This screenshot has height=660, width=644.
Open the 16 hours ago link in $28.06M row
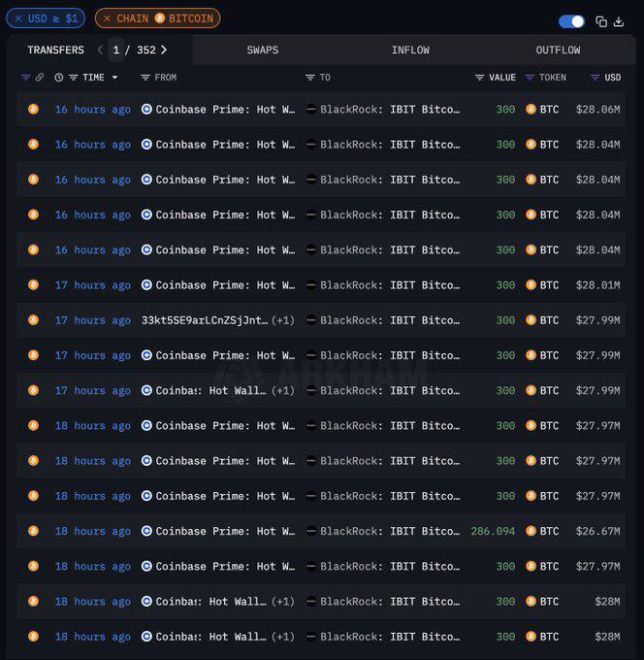[x=92, y=110]
